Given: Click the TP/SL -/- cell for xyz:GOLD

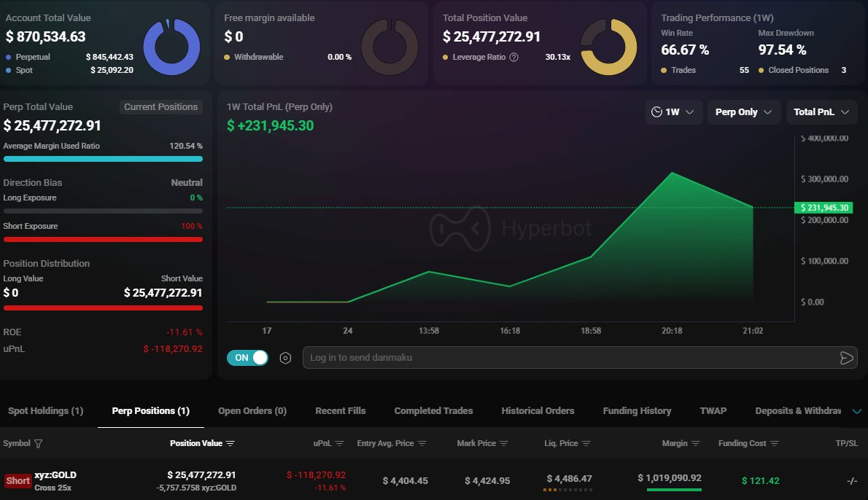Looking at the screenshot, I should click(853, 481).
